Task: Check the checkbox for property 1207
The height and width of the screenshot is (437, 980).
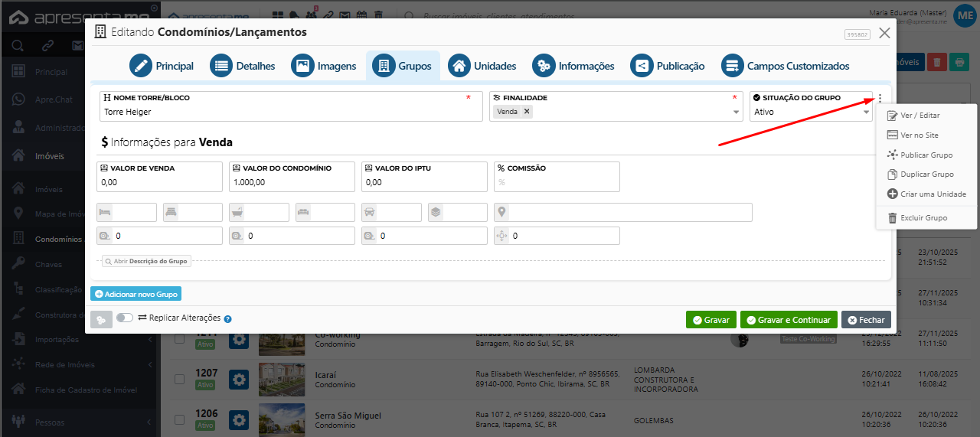Action: (179, 379)
